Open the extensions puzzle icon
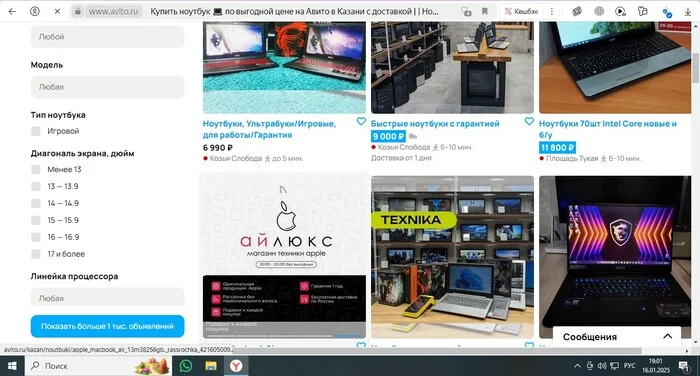Image resolution: width=700 pixels, height=376 pixels. pos(642,12)
